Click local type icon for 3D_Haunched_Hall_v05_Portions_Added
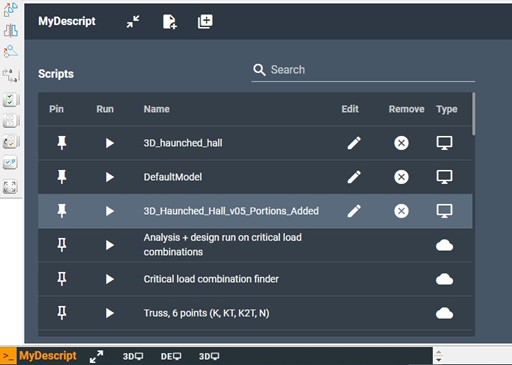This screenshot has height=365, width=512. pos(445,211)
